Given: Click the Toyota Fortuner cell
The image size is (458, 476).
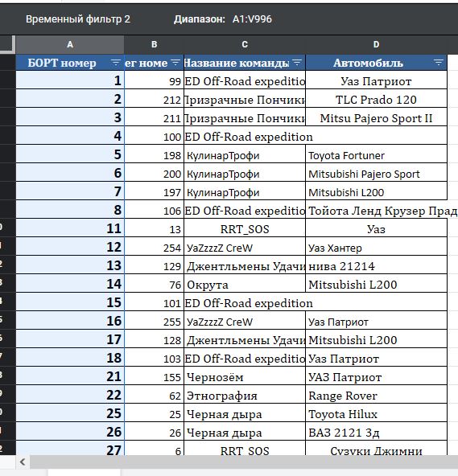Looking at the screenshot, I should click(x=376, y=155).
